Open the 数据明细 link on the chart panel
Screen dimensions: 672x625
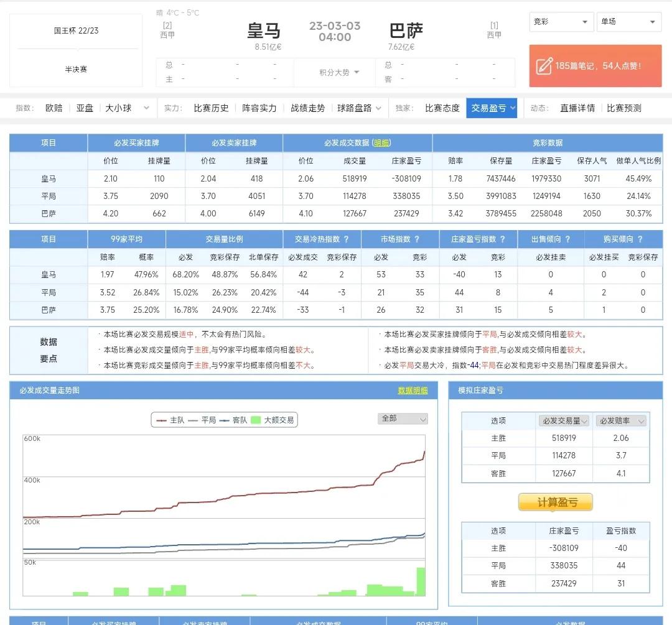[x=412, y=391]
